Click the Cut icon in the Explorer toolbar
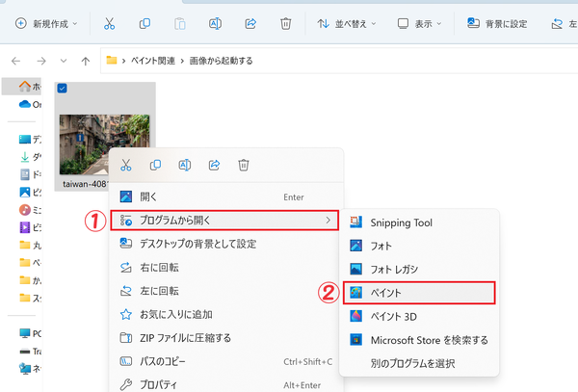This screenshot has width=578, height=392. point(109,24)
